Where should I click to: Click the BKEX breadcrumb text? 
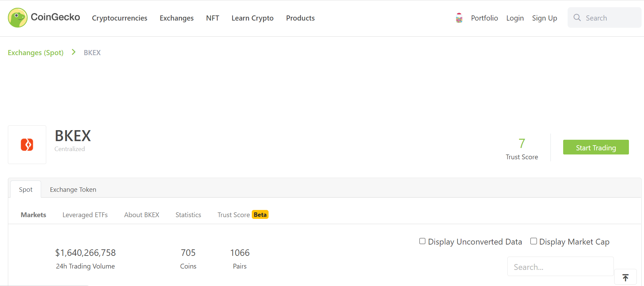(92, 53)
